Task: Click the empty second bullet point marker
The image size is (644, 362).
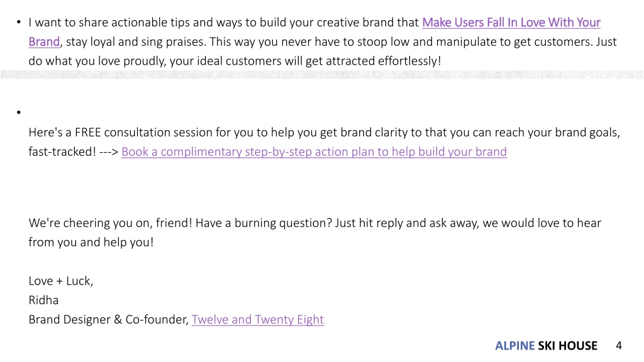Action: click(x=18, y=112)
